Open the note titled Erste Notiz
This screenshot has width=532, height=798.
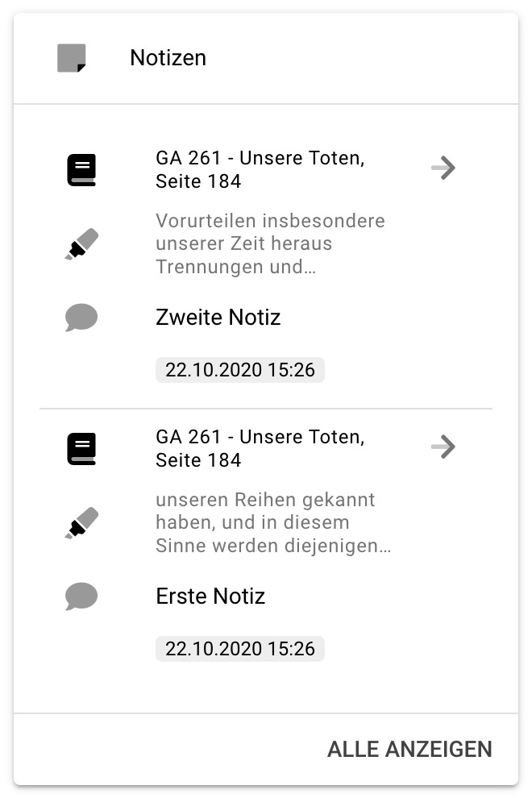210,596
